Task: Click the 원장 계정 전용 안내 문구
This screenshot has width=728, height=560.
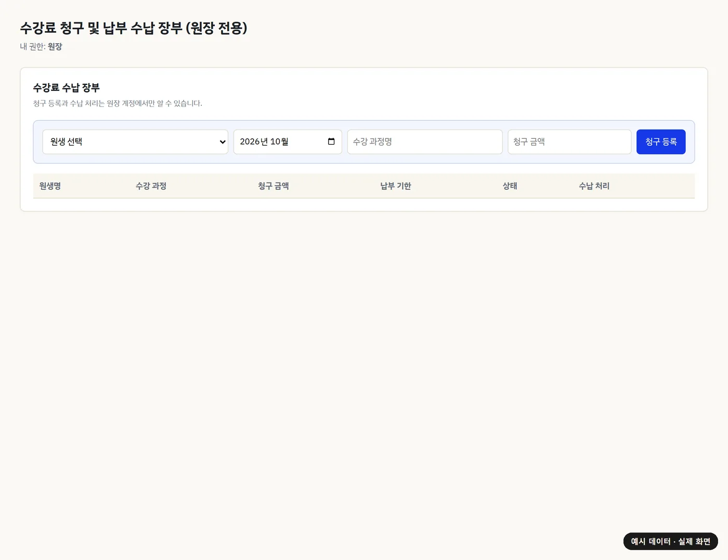Action: click(118, 103)
